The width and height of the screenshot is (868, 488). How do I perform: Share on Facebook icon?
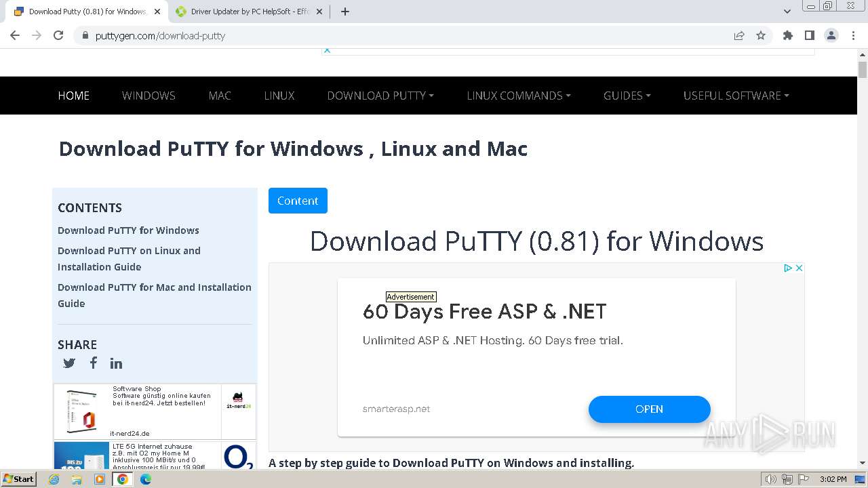click(x=94, y=363)
